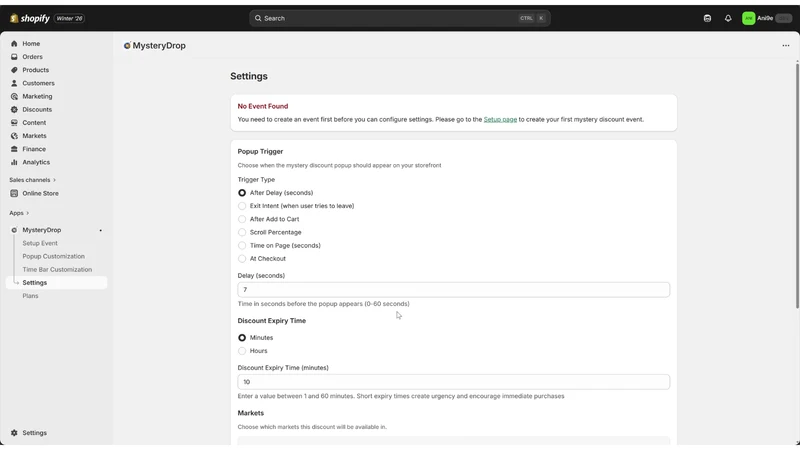Click the MysteryDrop header logo icon
Viewport: 800px width, 450px height.
click(127, 45)
